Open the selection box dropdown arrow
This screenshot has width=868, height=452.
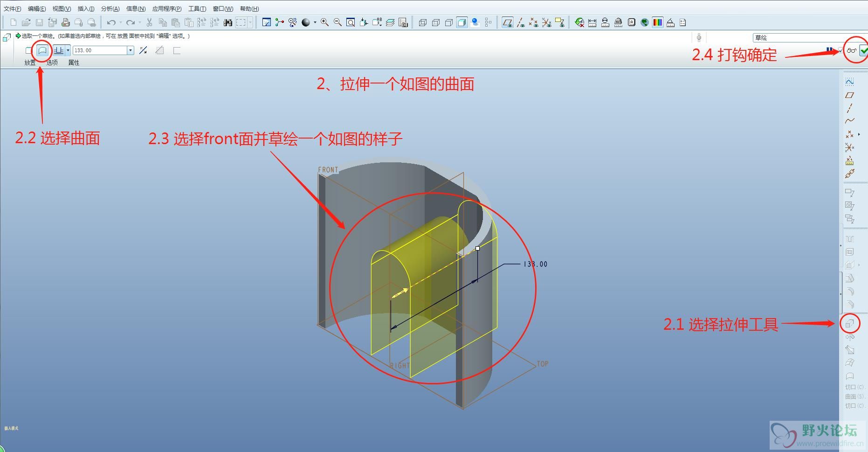[250, 22]
